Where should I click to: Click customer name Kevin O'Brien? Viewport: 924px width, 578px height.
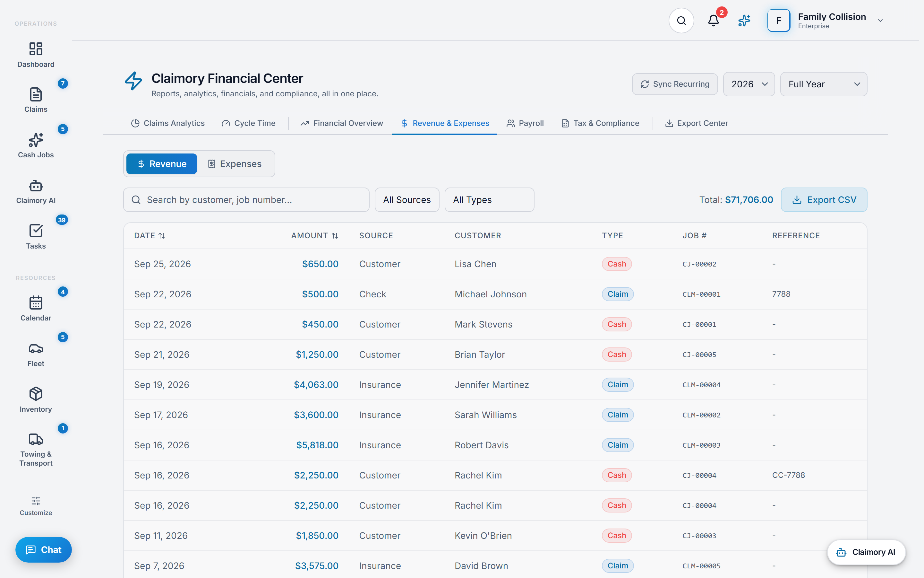(483, 536)
